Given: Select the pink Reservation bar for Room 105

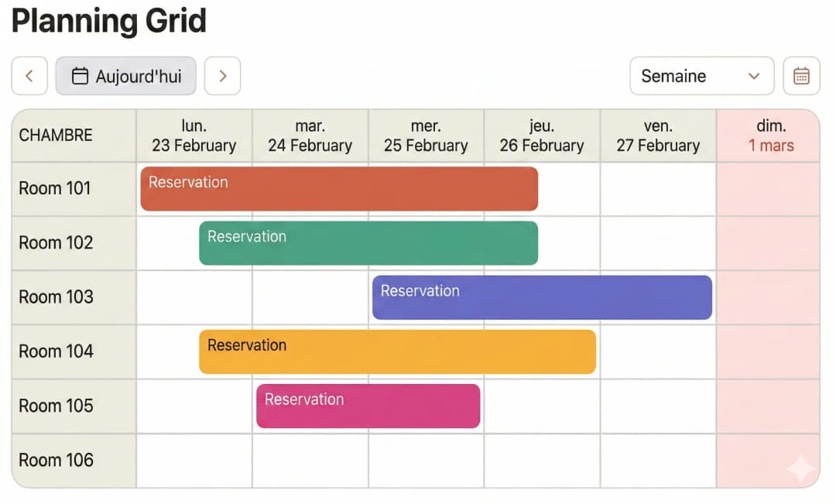Looking at the screenshot, I should [368, 405].
